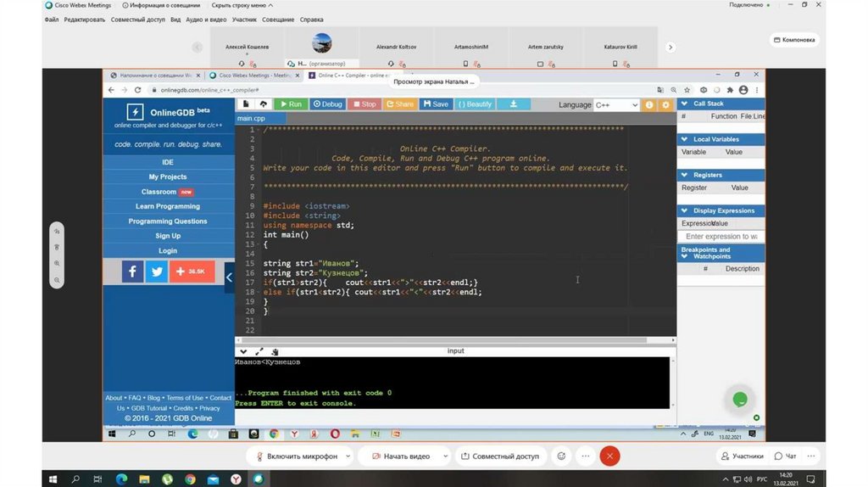Click the Компоновка layout button

794,40
